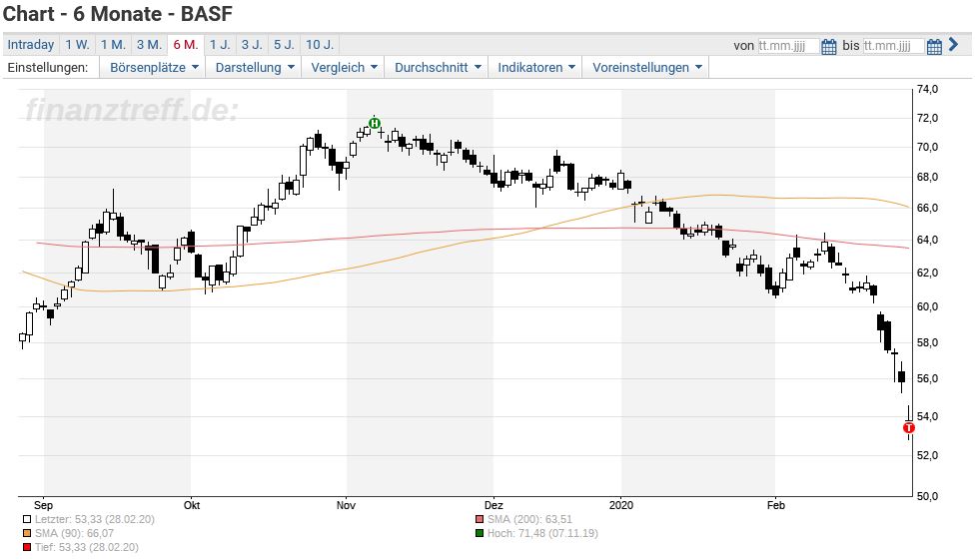Click the pink SMA (200) legend swatch
This screenshot has height=560, width=976.
(480, 519)
